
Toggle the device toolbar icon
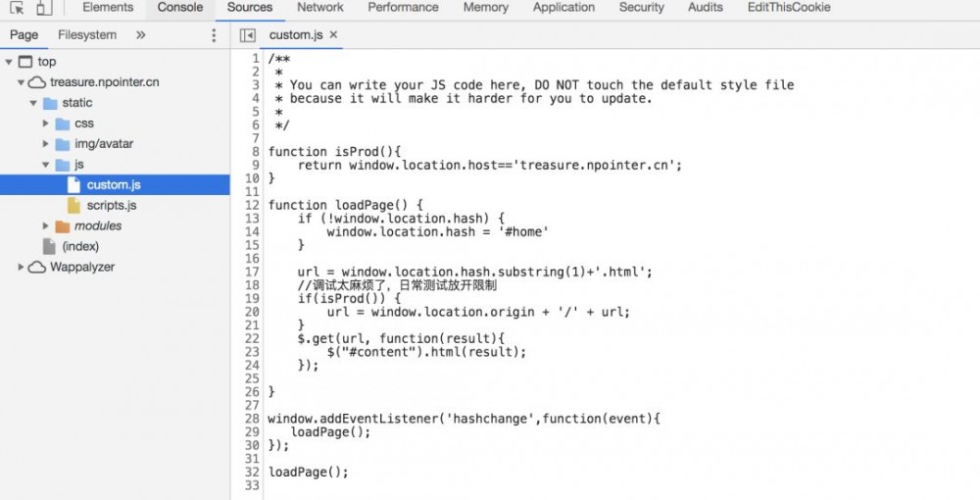43,8
